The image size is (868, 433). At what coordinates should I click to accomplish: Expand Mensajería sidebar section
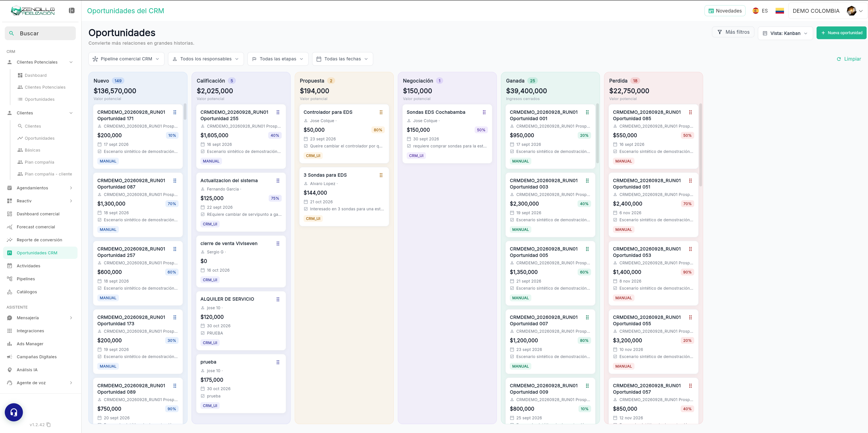pos(40,318)
